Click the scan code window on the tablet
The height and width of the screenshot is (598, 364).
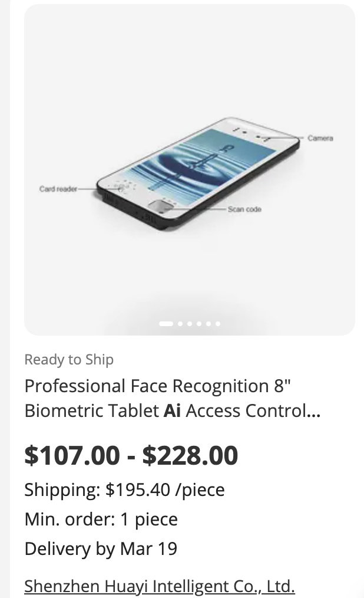[x=160, y=206]
